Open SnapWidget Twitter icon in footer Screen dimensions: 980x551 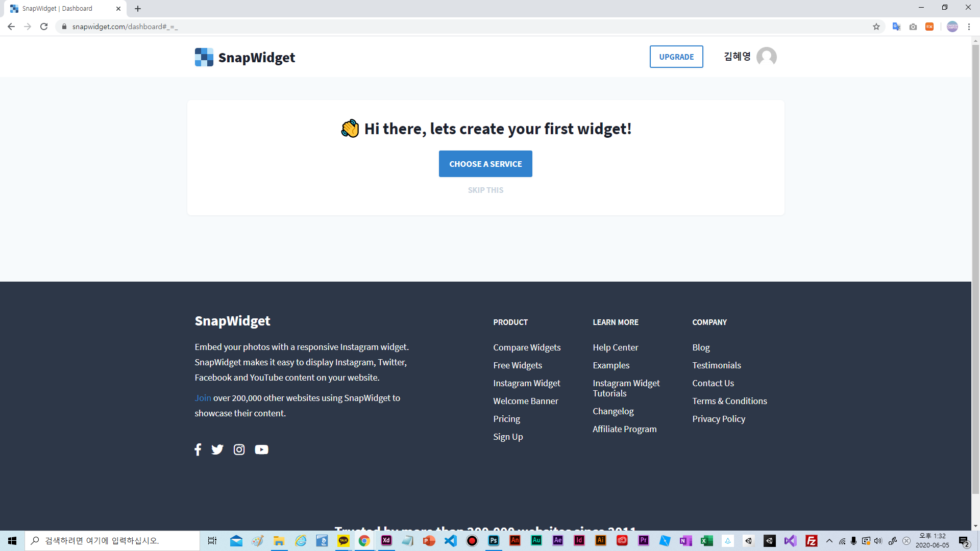pos(217,449)
